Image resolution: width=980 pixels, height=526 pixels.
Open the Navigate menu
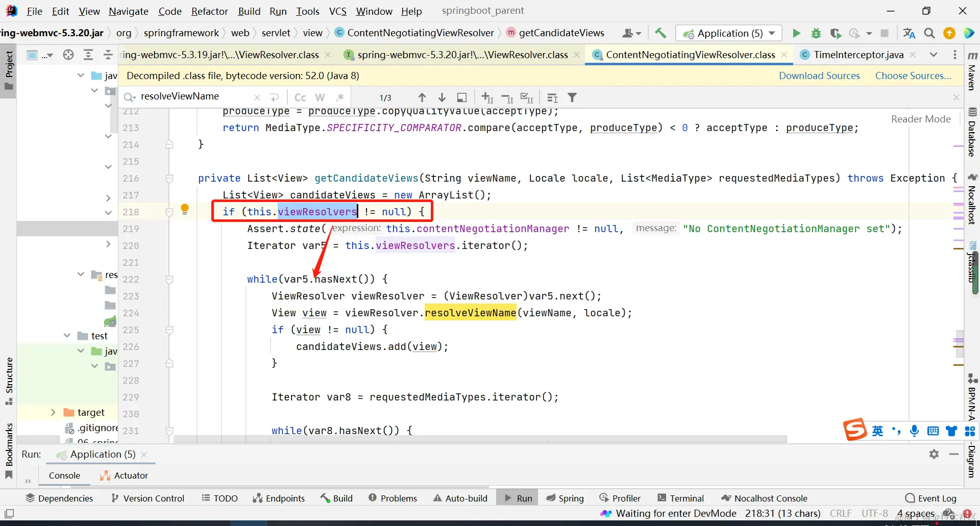tap(128, 11)
